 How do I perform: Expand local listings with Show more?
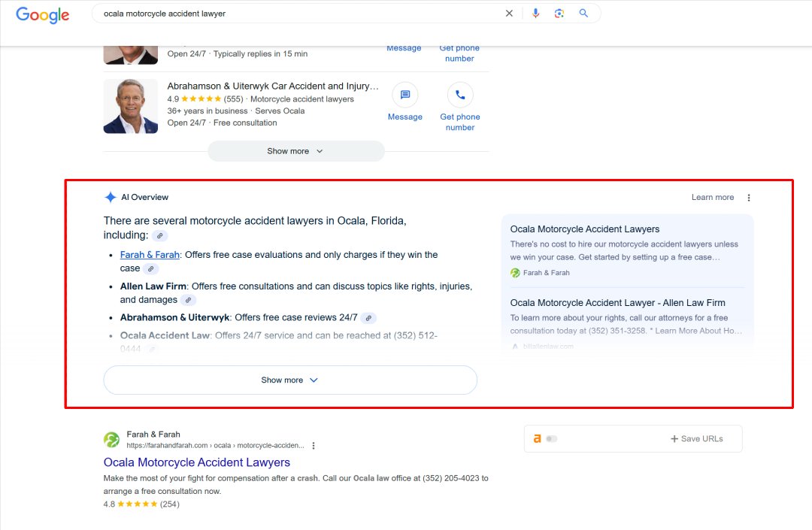pyautogui.click(x=295, y=151)
